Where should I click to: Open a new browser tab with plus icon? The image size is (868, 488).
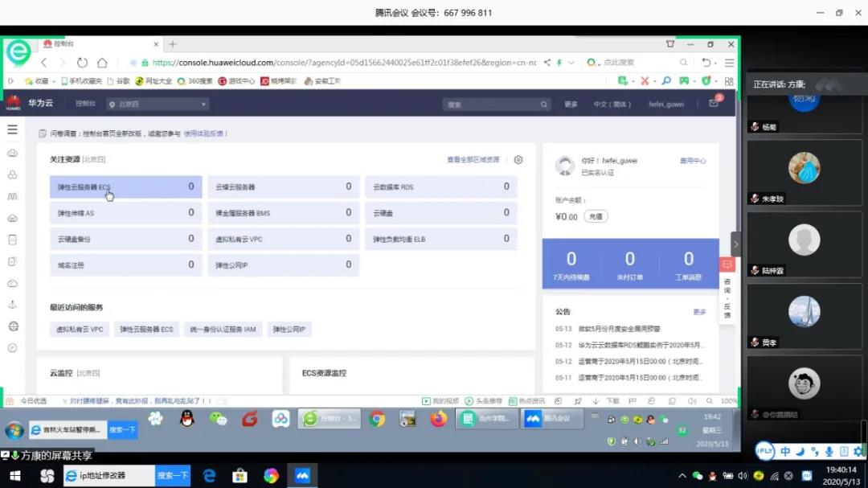tap(173, 43)
